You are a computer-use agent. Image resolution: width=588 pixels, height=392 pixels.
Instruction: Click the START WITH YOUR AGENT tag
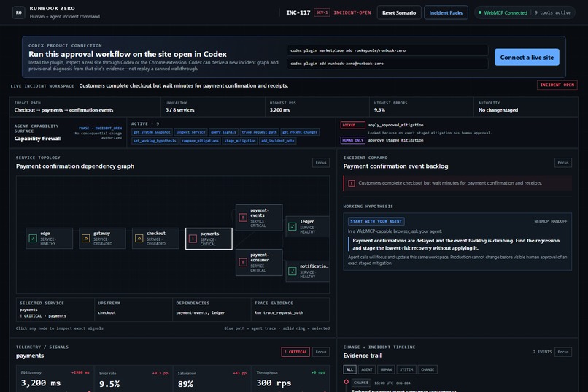(x=376, y=221)
